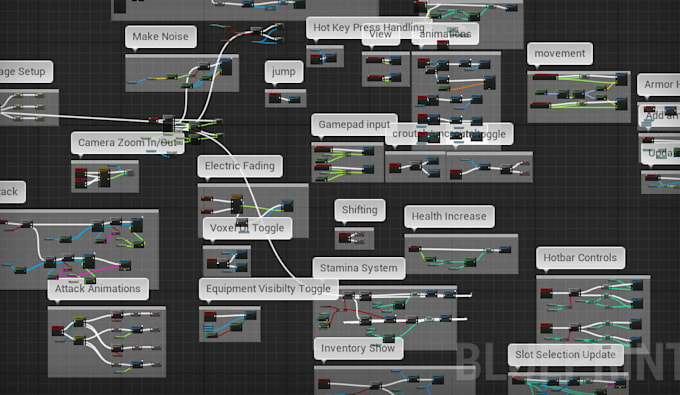Select the Make Noise comment bubble
Screen dimensions: 680x395
click(160, 37)
